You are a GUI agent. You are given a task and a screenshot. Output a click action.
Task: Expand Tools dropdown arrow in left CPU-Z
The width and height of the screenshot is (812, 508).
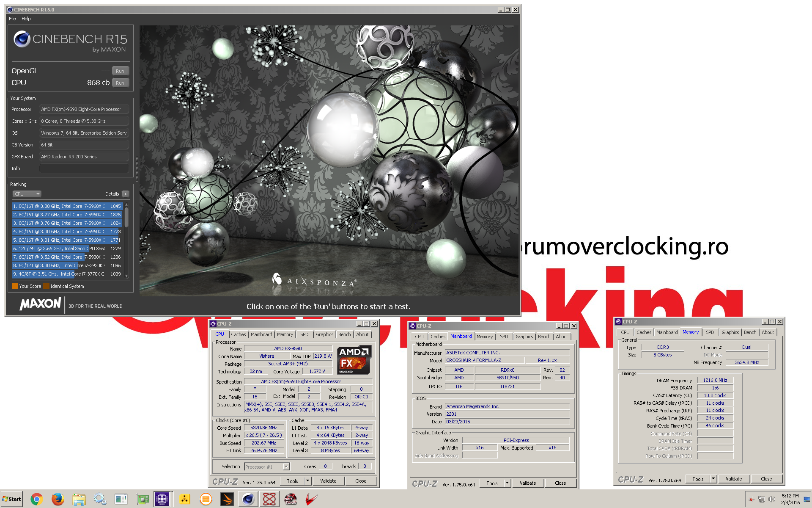(x=308, y=481)
